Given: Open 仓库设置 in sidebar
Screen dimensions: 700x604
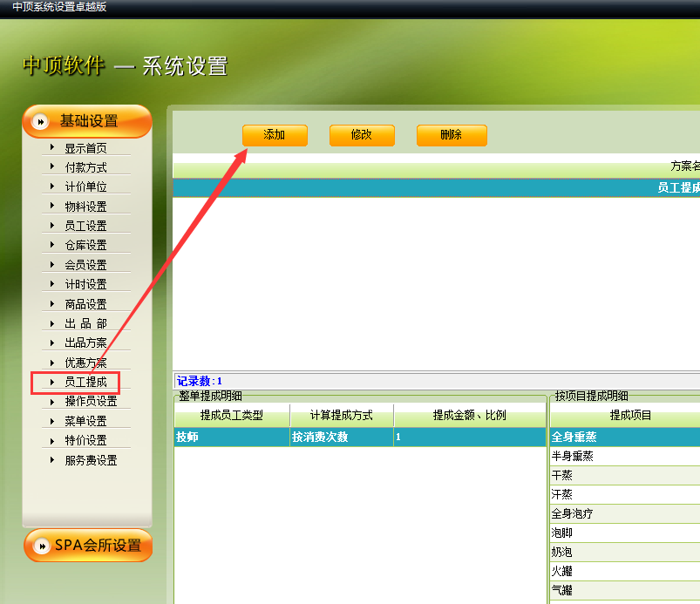Looking at the screenshot, I should click(85, 245).
